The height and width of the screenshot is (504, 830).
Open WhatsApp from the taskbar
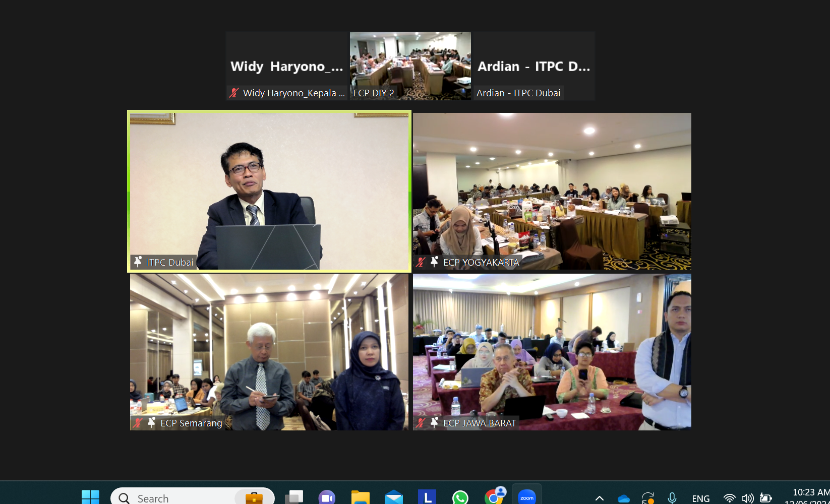coord(460,497)
